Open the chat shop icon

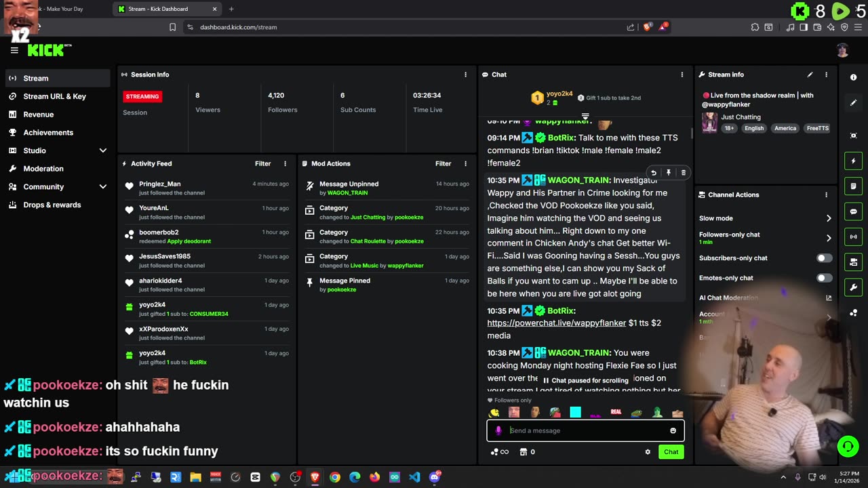523,452
